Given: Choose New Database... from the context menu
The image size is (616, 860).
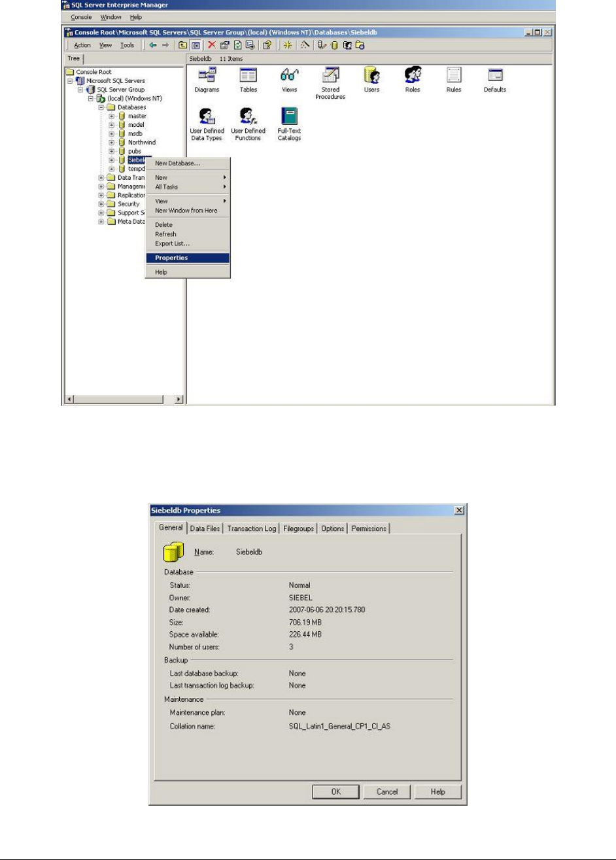Looking at the screenshot, I should (x=188, y=163).
